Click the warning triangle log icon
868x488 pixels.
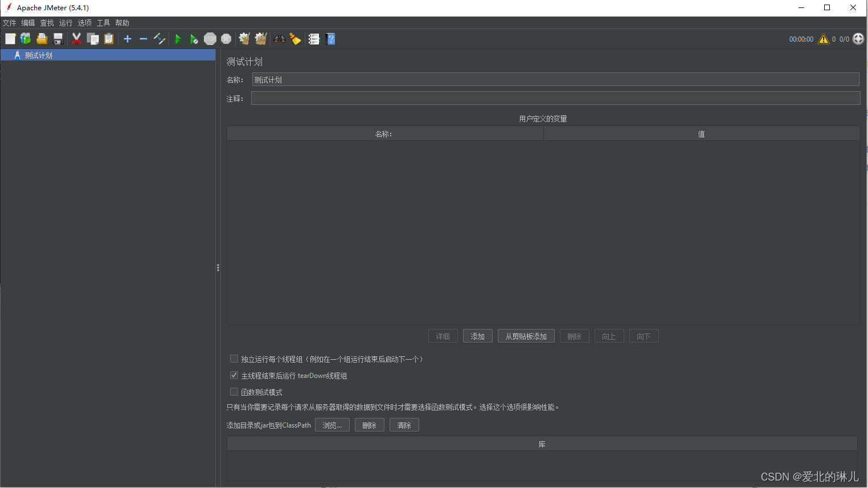[824, 39]
